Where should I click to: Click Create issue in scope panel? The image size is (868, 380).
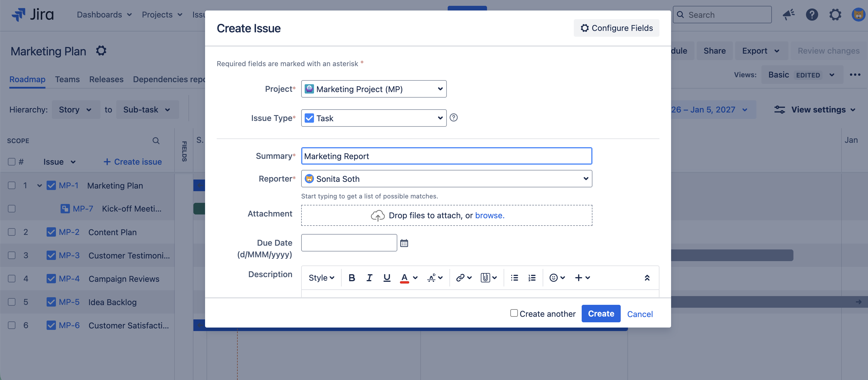pos(133,162)
